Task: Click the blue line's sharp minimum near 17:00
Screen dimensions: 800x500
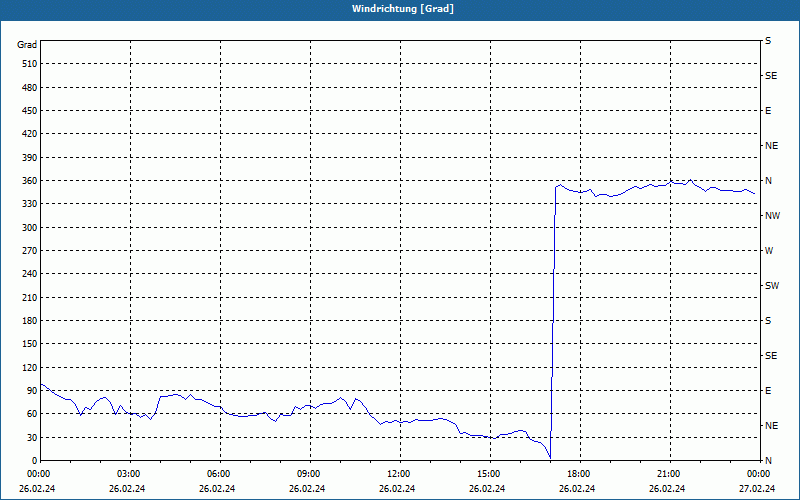Action: coord(550,458)
